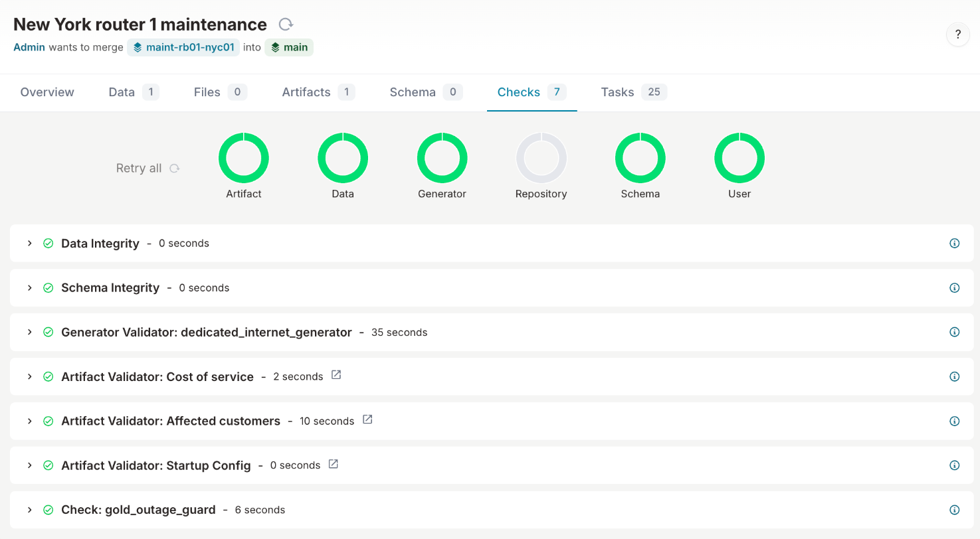Switch to the Overview tab
The width and height of the screenshot is (980, 539).
[47, 92]
